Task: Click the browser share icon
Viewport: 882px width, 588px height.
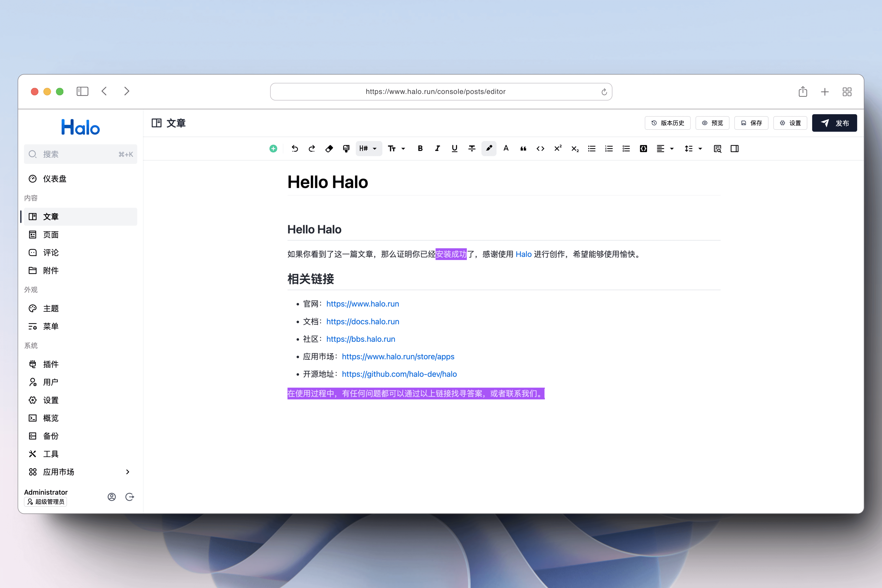Action: [x=803, y=91]
